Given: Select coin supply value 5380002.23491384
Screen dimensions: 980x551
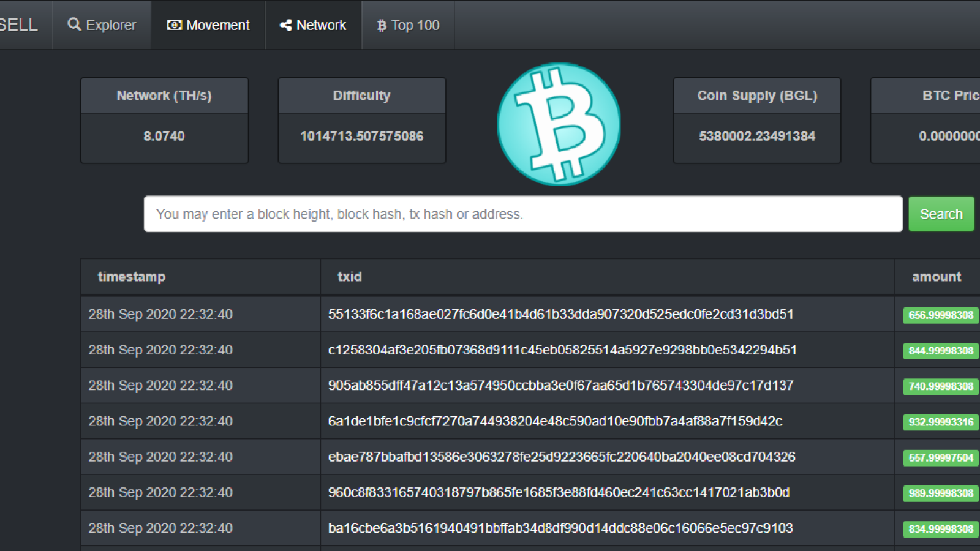Looking at the screenshot, I should 757,136.
